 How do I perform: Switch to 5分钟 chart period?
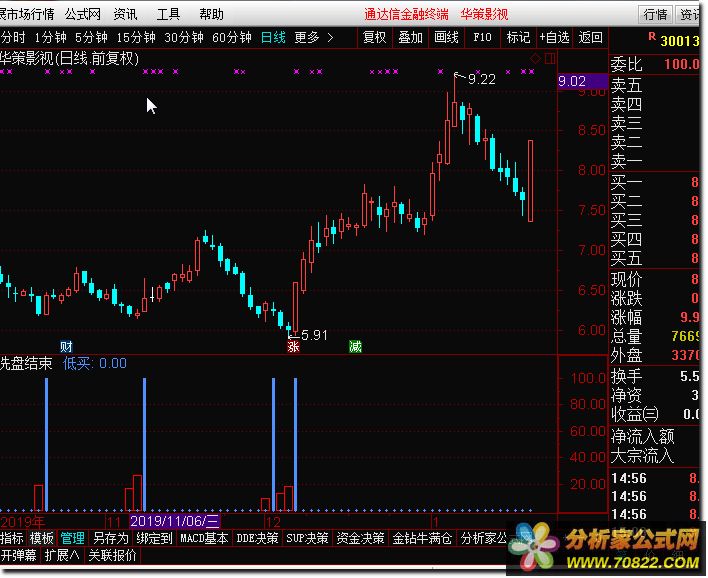91,37
